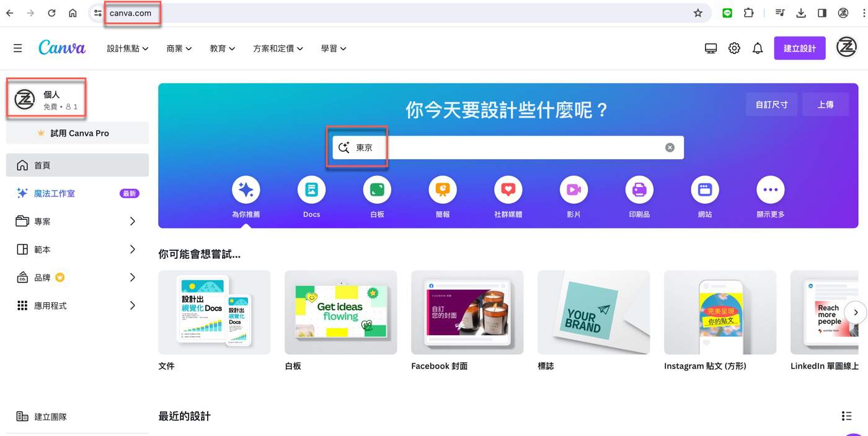Click the 建立設計 button

pos(800,48)
